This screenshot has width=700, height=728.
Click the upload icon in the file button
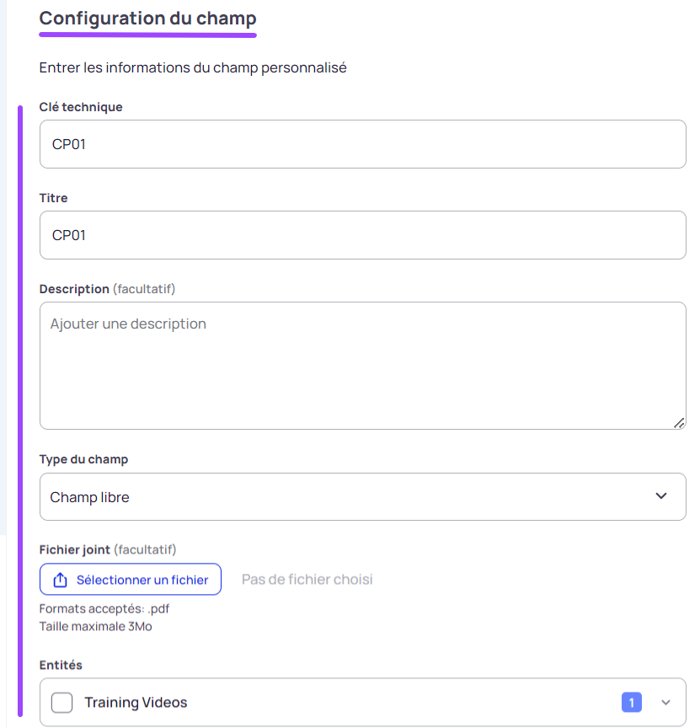point(61,580)
